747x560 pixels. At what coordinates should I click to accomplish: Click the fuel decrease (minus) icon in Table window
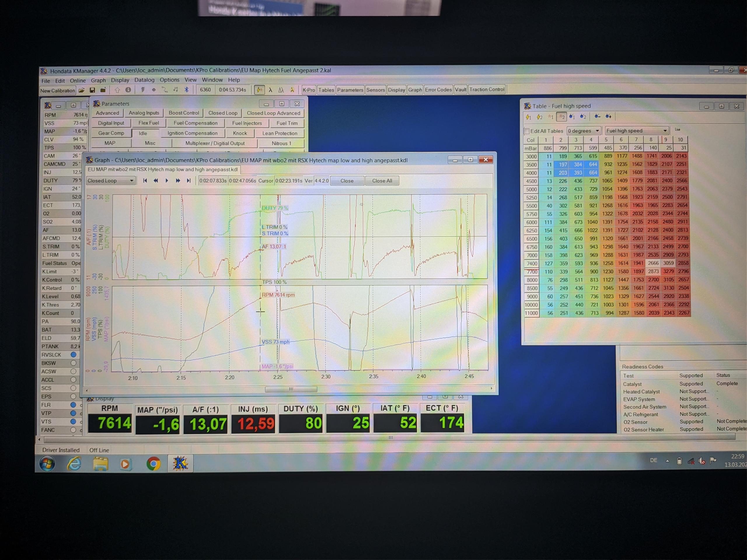click(597, 116)
